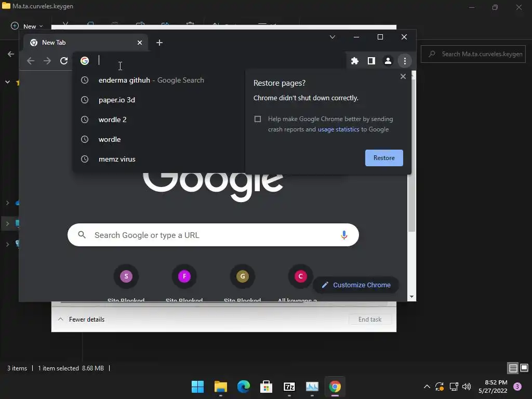
Task: Open the 'C' All keygens shortcut
Action: coord(300,276)
